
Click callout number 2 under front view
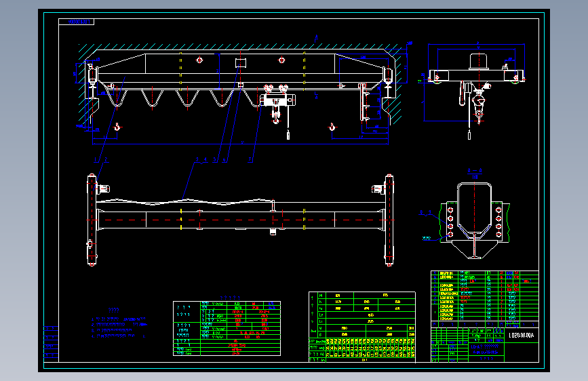[x=106, y=159]
